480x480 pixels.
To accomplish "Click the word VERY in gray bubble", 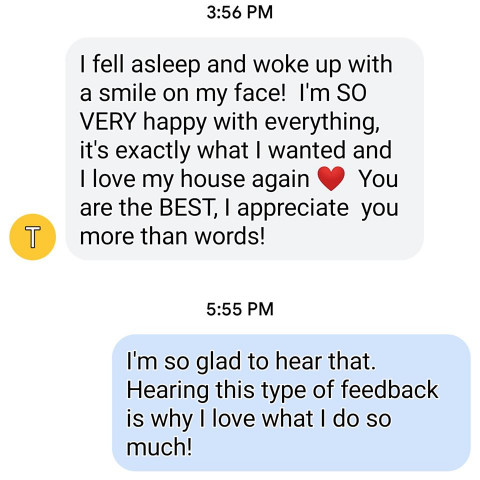I will click(108, 122).
